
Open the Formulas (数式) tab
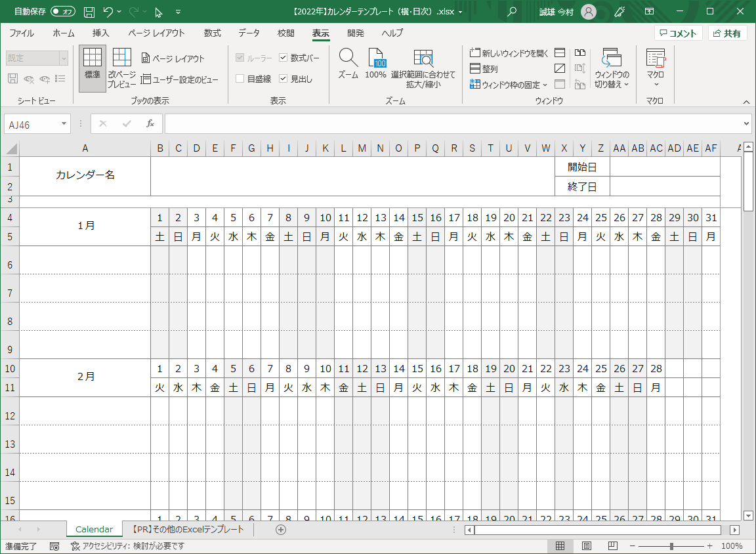(212, 33)
